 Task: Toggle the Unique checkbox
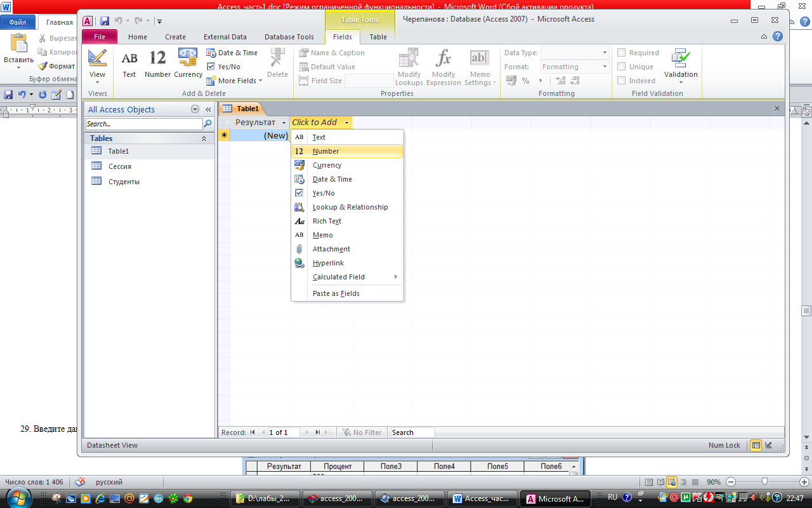coord(622,67)
